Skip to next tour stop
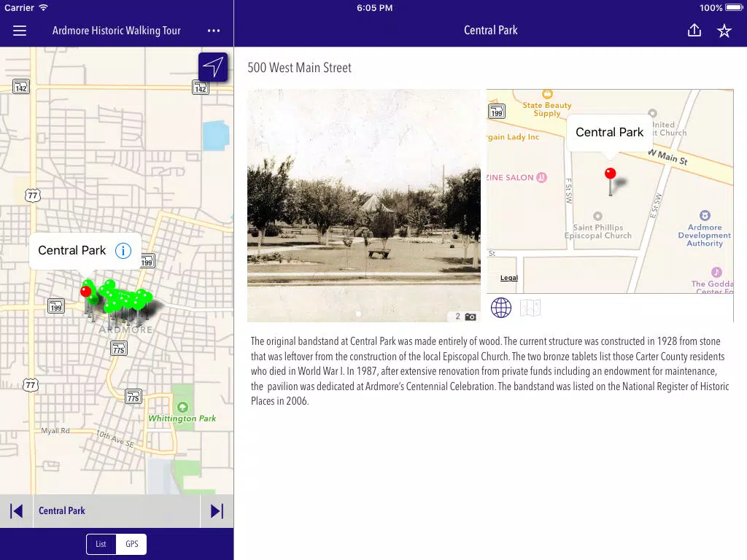Image resolution: width=747 pixels, height=560 pixels. click(x=217, y=511)
